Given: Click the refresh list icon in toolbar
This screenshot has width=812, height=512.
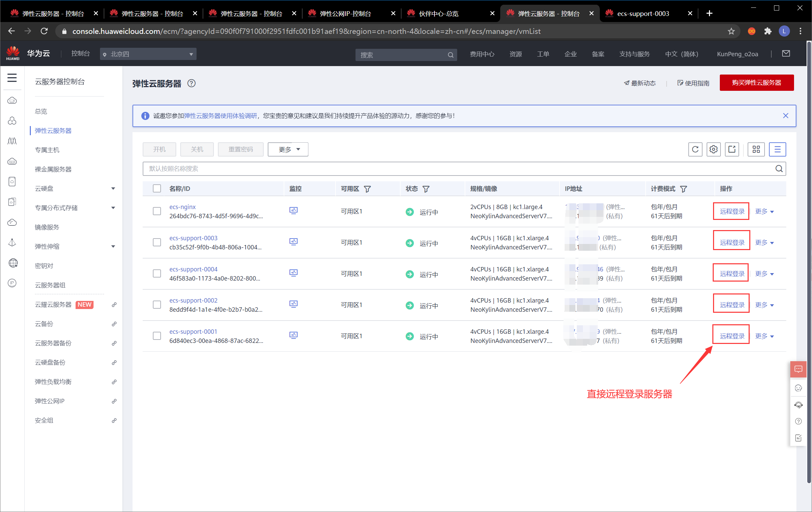Looking at the screenshot, I should tap(695, 149).
